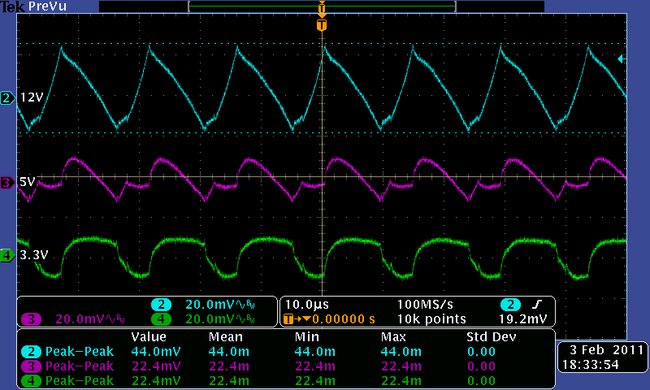Image resolution: width=650 pixels, height=390 pixels.
Task: Click the waveform record view bar at top
Action: click(x=322, y=7)
